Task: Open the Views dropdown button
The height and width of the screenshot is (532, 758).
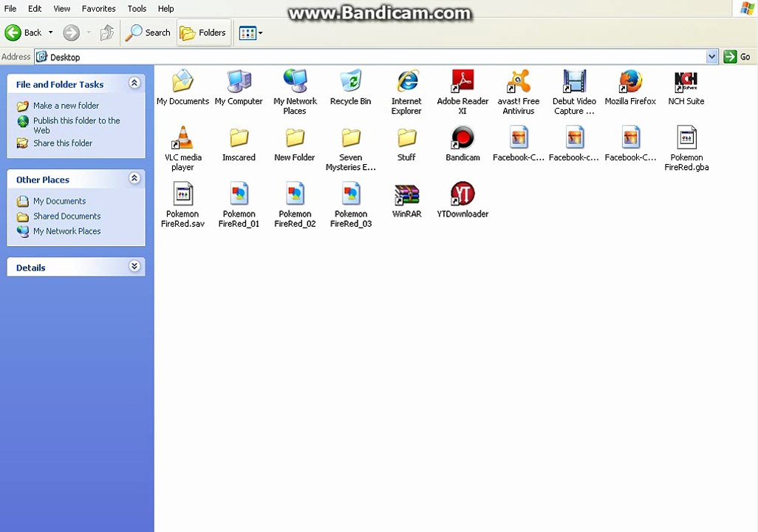Action: click(251, 33)
